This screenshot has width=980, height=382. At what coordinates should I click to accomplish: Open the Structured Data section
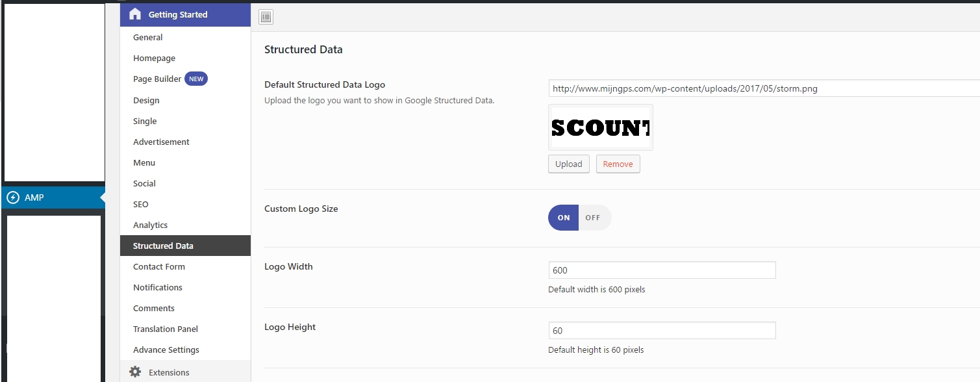click(162, 246)
